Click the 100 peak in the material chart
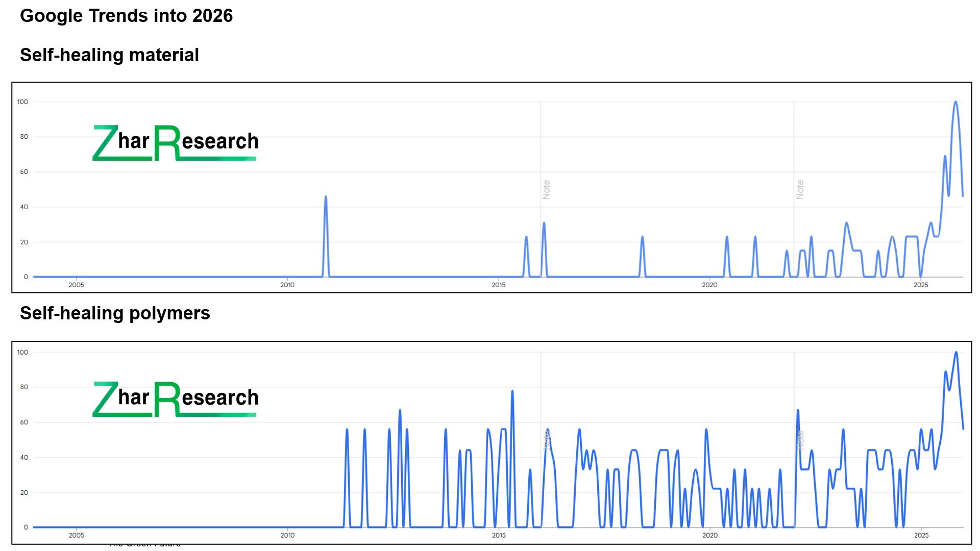Viewport: 980px width, 551px height. tap(955, 102)
